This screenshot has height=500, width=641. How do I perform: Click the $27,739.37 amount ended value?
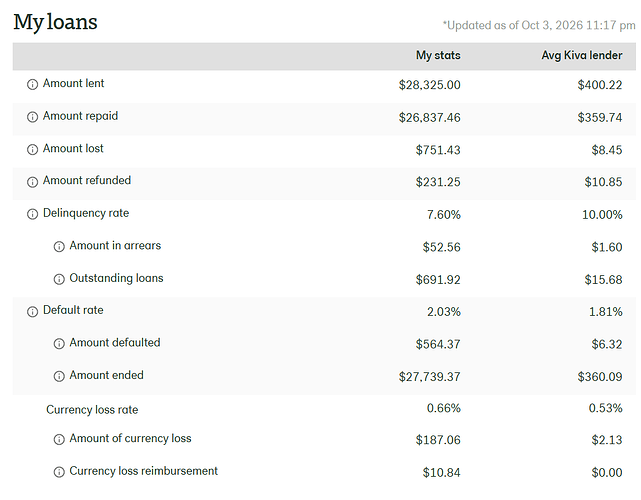click(430, 377)
